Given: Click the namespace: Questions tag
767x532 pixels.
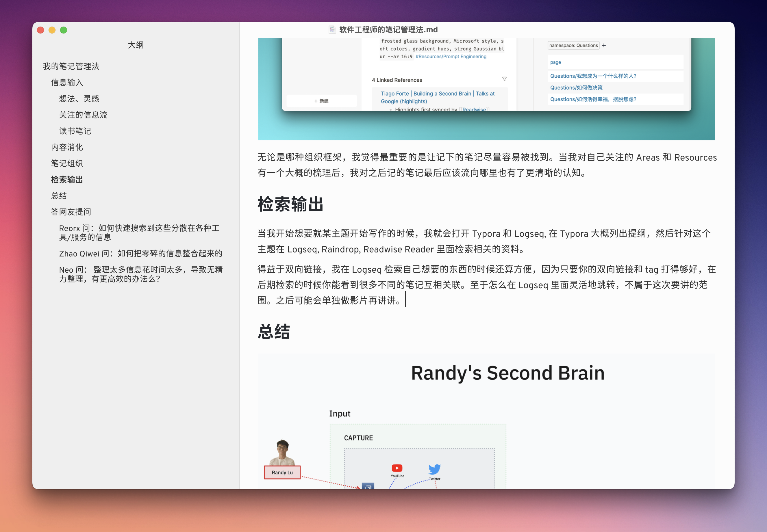Looking at the screenshot, I should click(x=574, y=45).
